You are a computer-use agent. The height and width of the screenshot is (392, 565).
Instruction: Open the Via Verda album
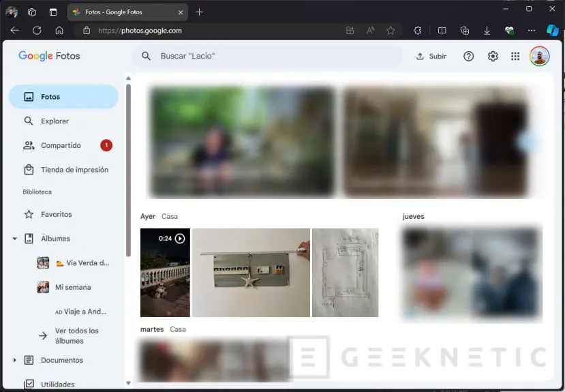tap(73, 263)
